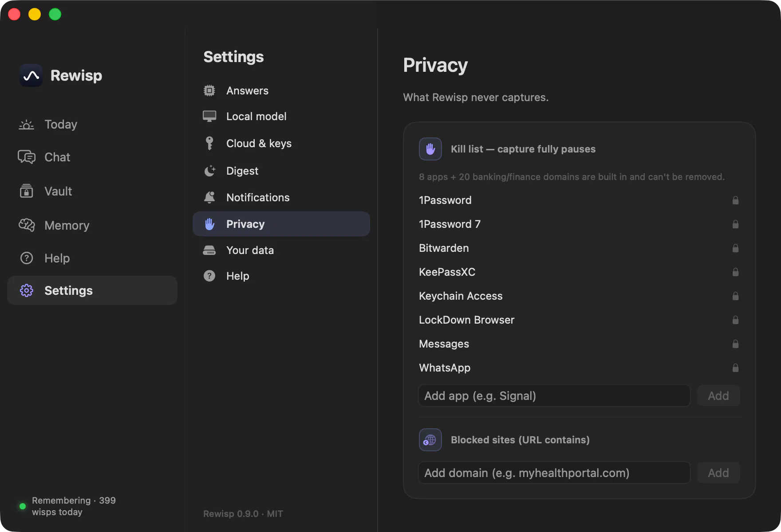Select the Privacy settings page
Screen dimensions: 781x532
tap(281, 224)
